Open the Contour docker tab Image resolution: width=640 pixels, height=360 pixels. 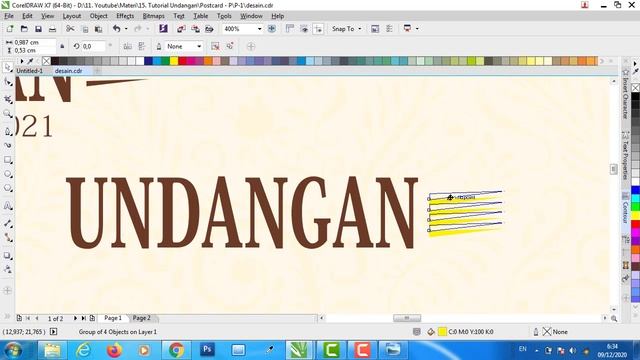625,208
